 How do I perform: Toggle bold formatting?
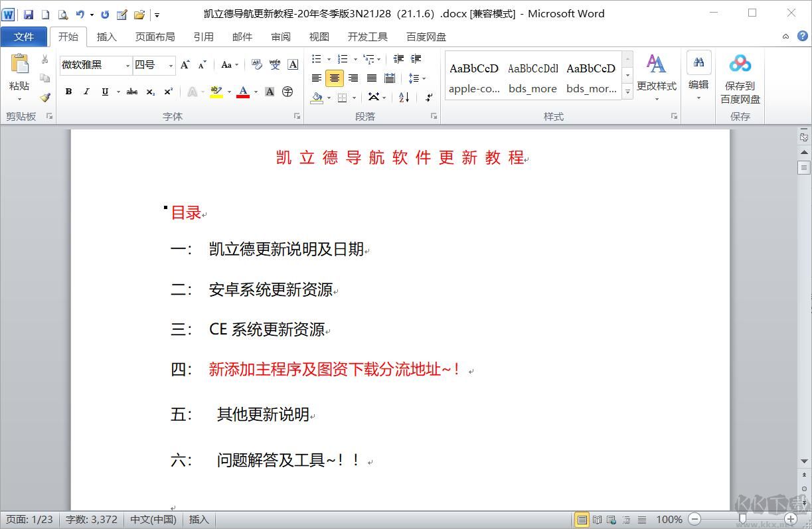point(68,91)
